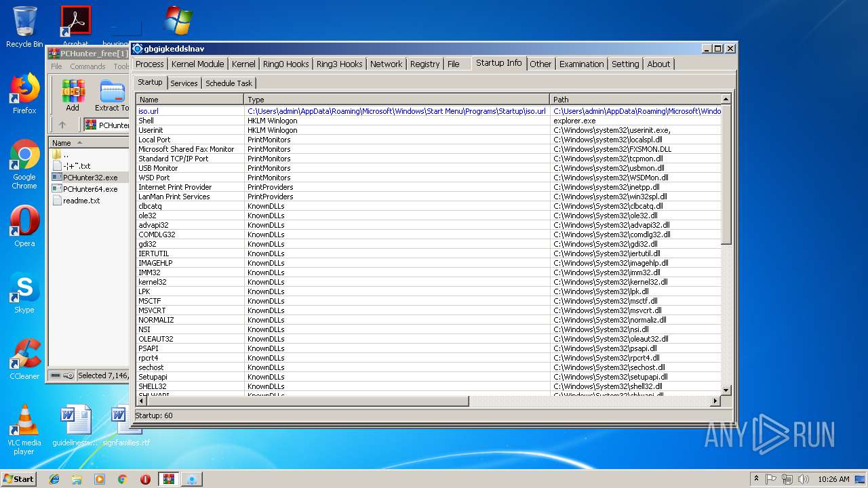The height and width of the screenshot is (488, 868).
Task: Switch to Ring0 Hooks tab
Action: click(285, 64)
